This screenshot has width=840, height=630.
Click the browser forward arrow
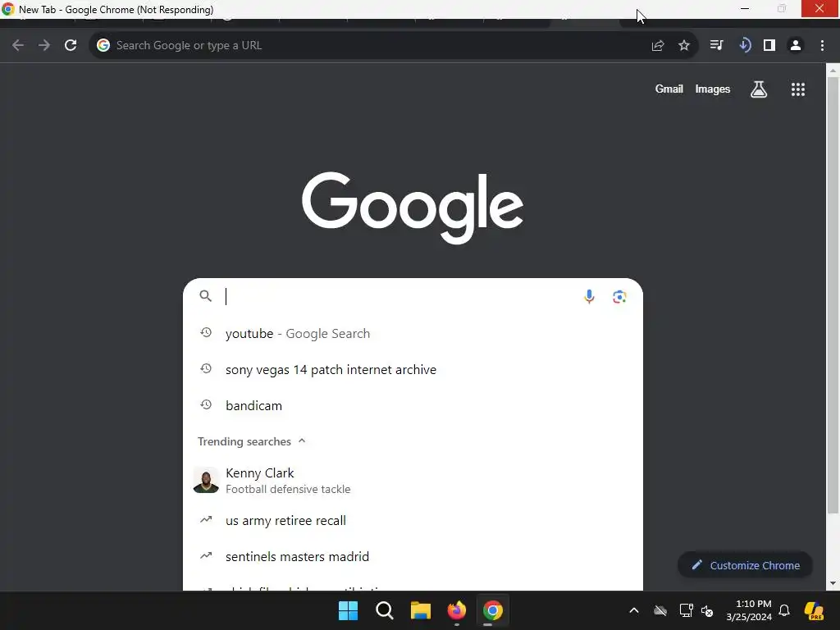coord(44,46)
